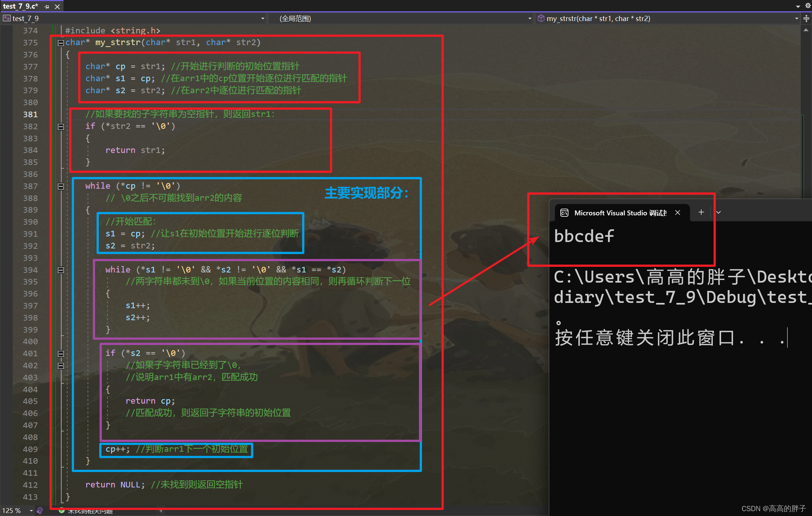Viewport: 812px width, 516px height.
Task: Open a new terminal tab with plus
Action: [701, 212]
